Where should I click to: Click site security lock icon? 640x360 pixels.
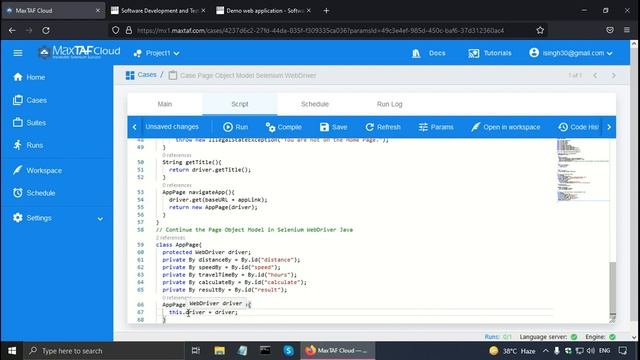[129, 30]
